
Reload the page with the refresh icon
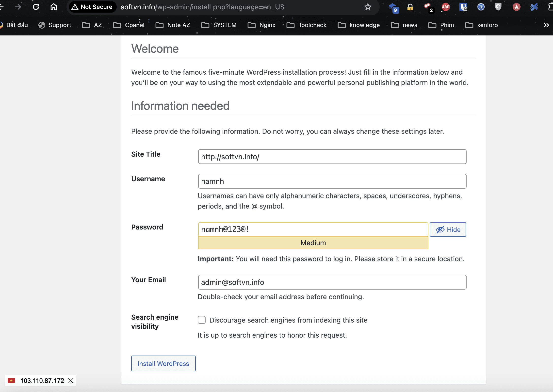point(36,7)
